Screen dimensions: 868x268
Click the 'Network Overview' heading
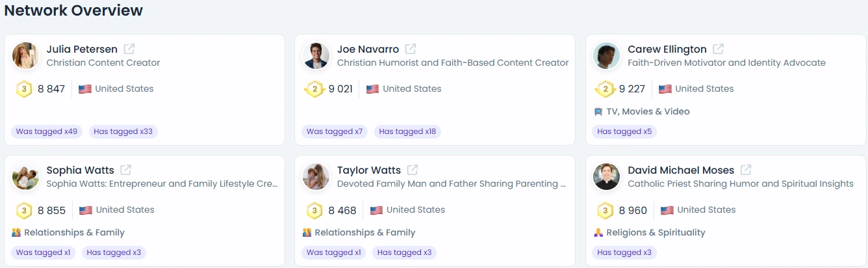point(73,10)
